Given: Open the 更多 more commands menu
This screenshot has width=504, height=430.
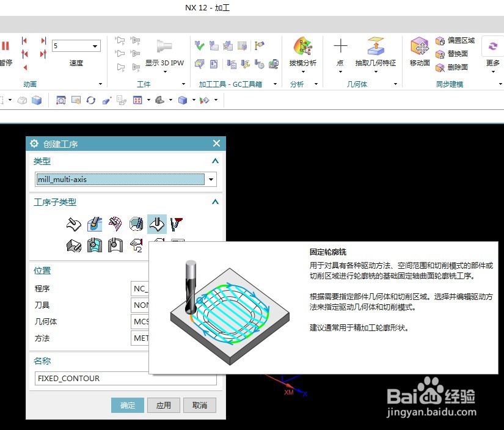Looking at the screenshot, I should coord(493,53).
